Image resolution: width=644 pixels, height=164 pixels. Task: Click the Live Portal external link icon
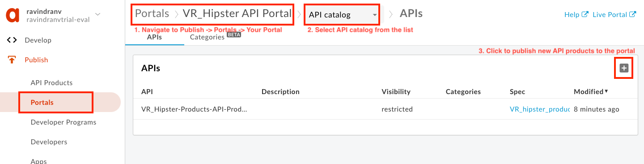(x=633, y=14)
